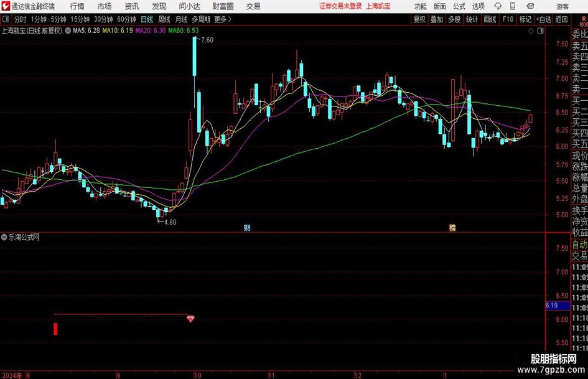The width and height of the screenshot is (588, 379).
Task: Open the customer service headset icon
Action: [x=498, y=6]
